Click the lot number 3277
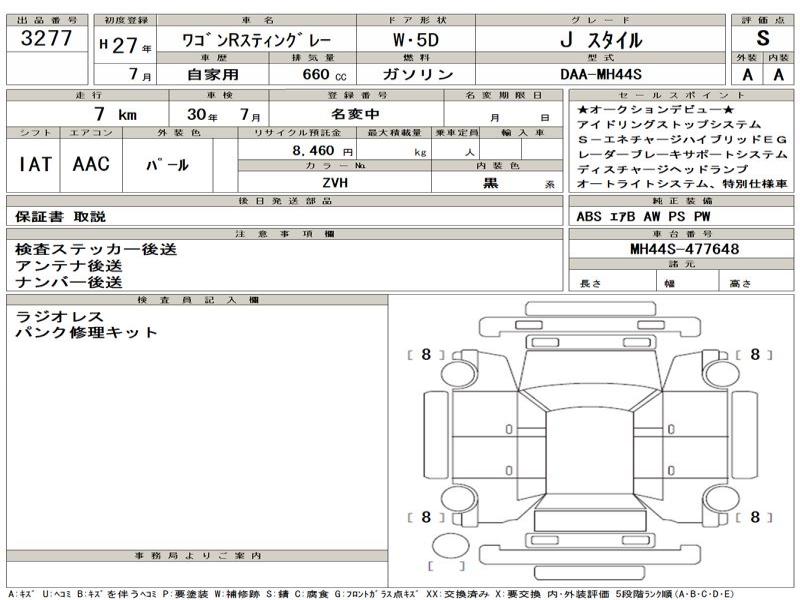Viewport: 800px width, 600px height. (x=46, y=41)
